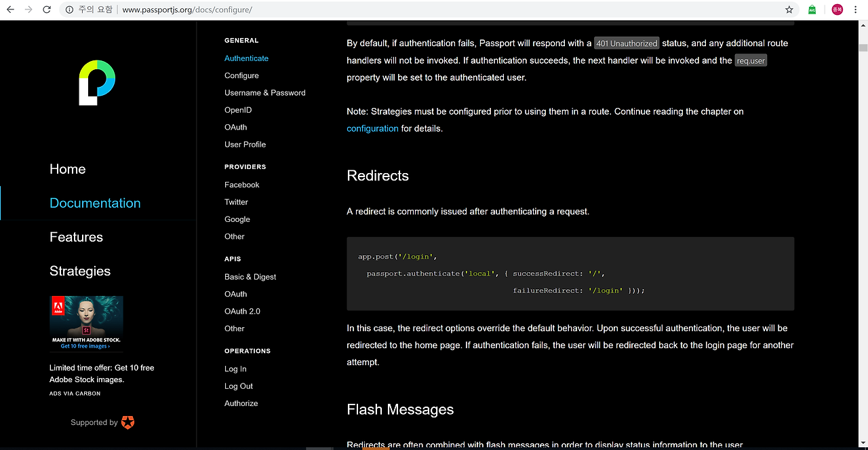Open the User Profile docs section

(245, 145)
